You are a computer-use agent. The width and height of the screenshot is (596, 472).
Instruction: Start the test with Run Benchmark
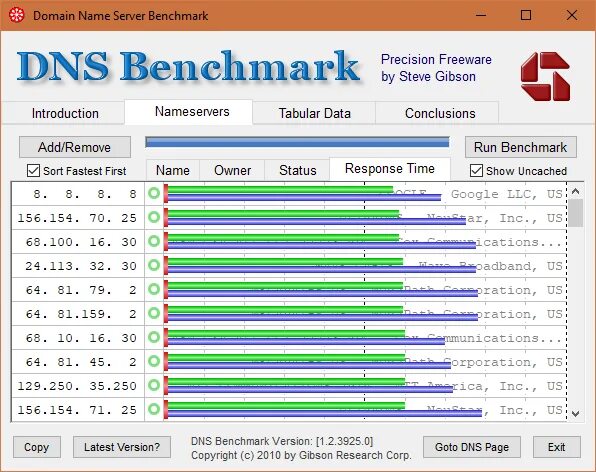tap(521, 147)
